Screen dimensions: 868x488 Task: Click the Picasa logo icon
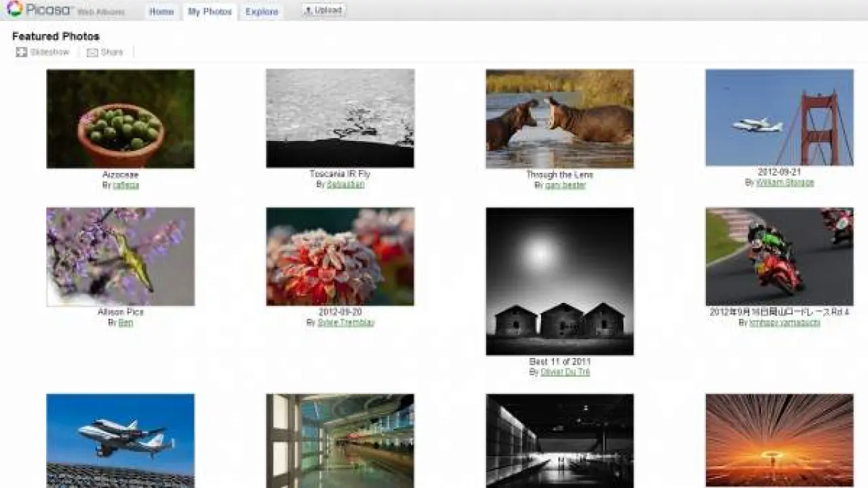(x=15, y=9)
